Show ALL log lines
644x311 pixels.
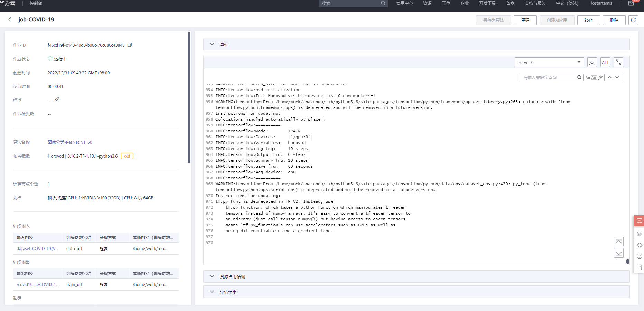[605, 62]
